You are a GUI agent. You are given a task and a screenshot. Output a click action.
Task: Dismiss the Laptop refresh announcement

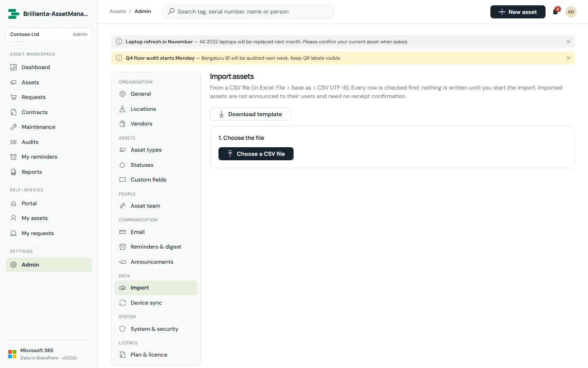tap(568, 42)
